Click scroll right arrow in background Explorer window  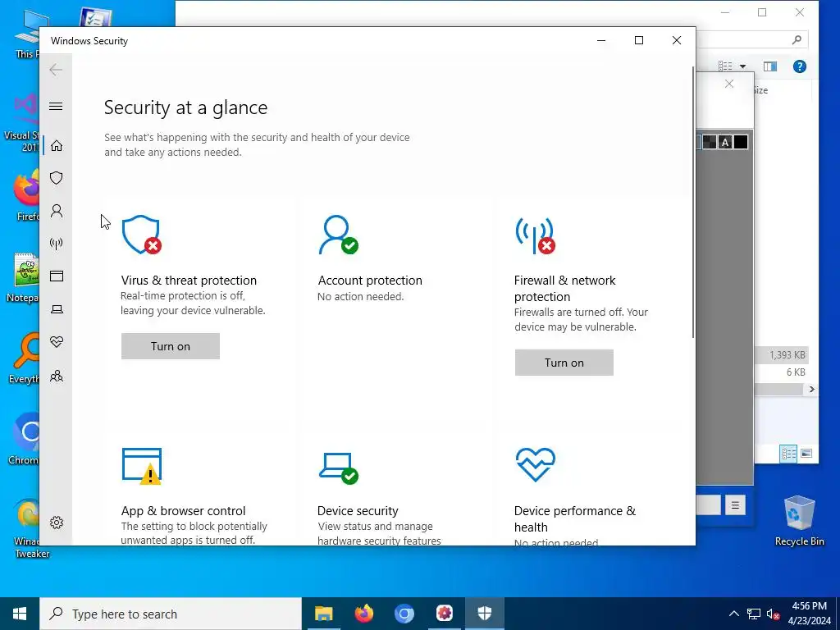point(811,390)
